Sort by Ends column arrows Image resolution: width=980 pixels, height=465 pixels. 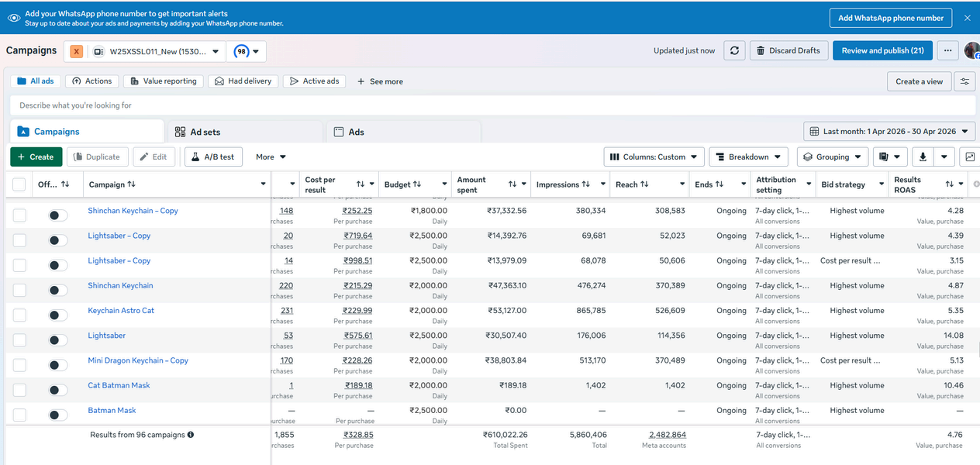[719, 184]
